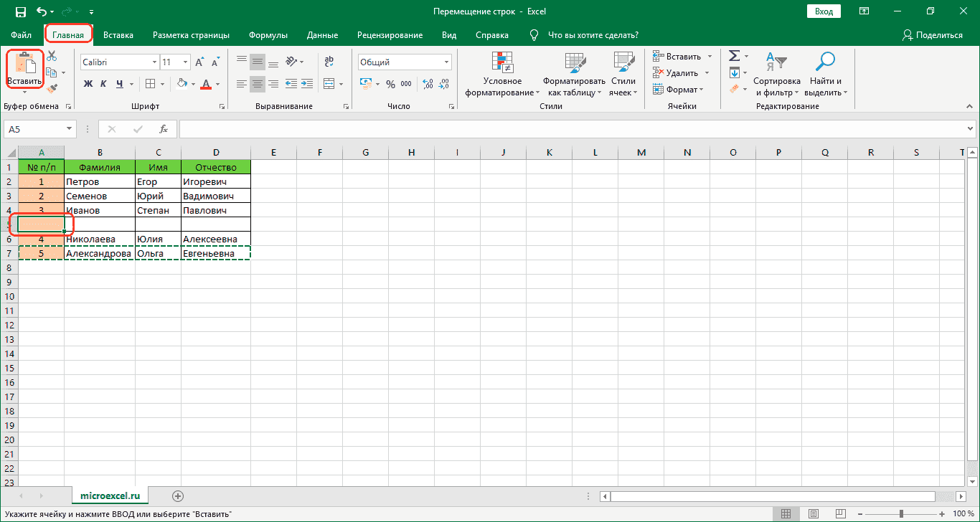Open the Данные ribbon tab
This screenshot has height=522, width=980.
(x=322, y=34)
